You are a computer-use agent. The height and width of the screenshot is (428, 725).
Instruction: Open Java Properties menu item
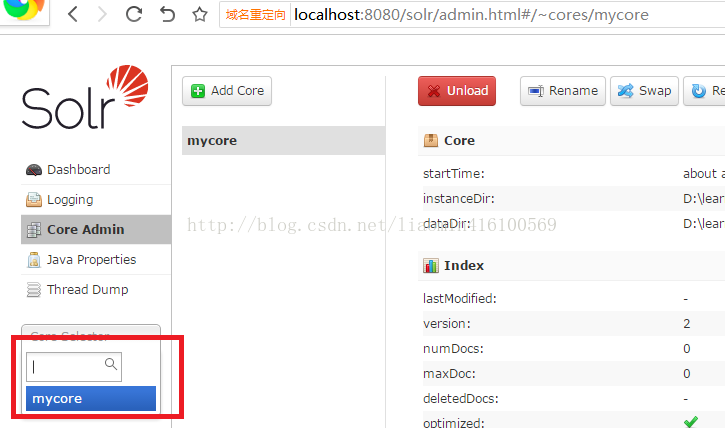tap(96, 259)
